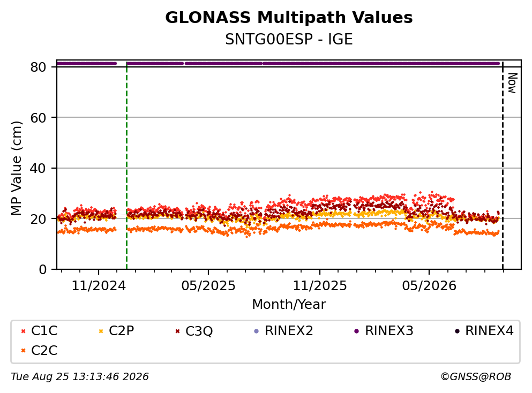Click the SNTG00ESP - IGE subtitle
Image resolution: width=532 pixels, height=393 pixels.
click(289, 39)
